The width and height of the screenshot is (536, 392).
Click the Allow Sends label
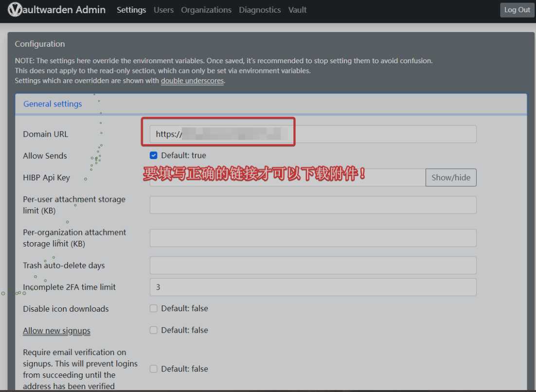coord(45,156)
